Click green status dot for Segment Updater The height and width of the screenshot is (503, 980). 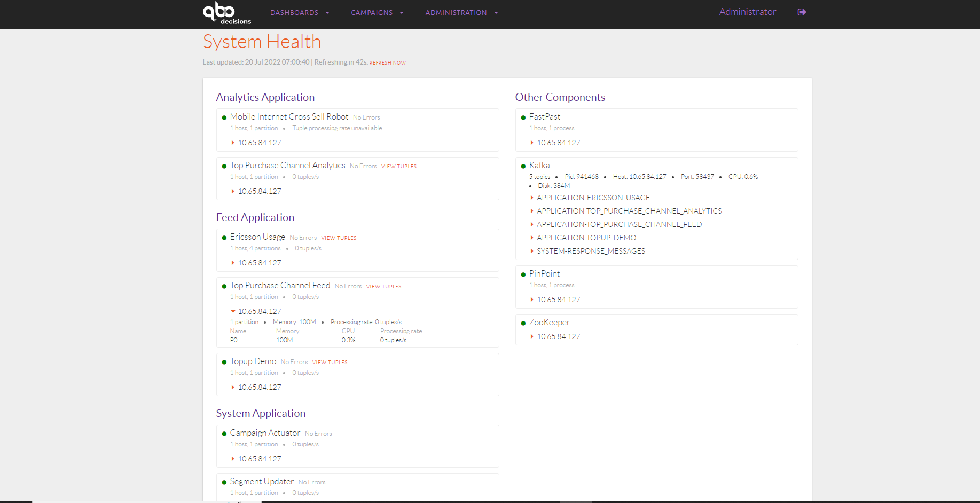[x=224, y=482]
